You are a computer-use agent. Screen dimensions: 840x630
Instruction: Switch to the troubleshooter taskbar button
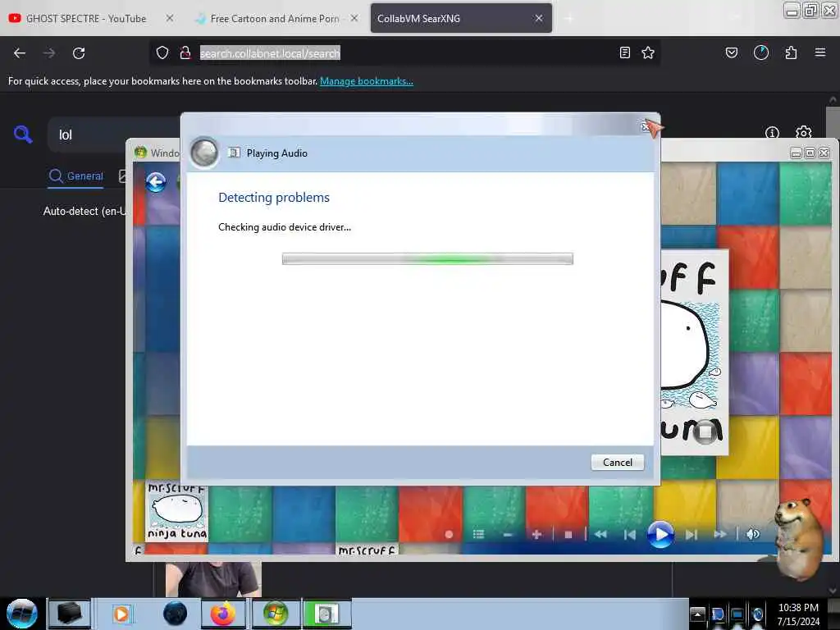(326, 614)
